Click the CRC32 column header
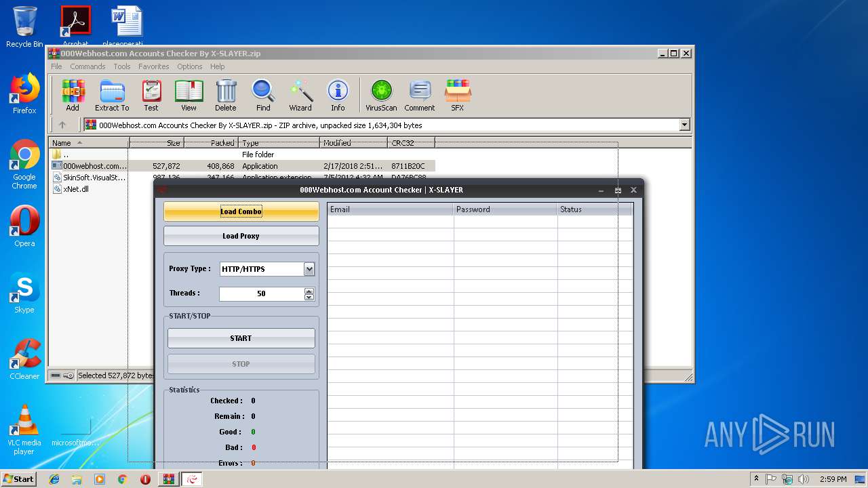Image resolution: width=868 pixels, height=488 pixels. point(412,143)
